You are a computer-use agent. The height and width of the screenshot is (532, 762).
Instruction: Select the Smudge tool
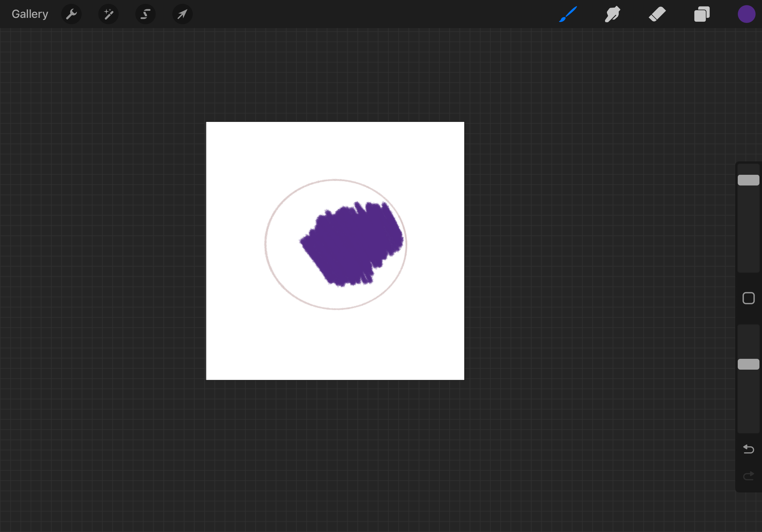tap(612, 14)
